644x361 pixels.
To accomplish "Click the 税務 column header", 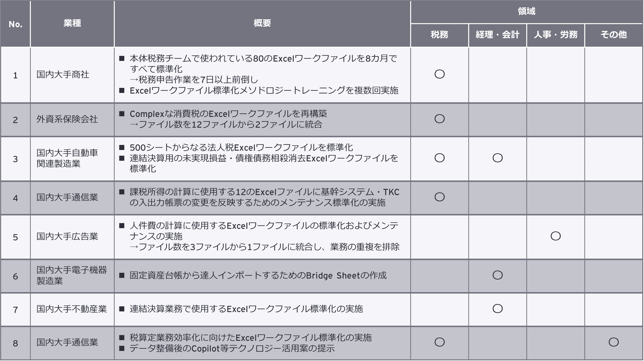I will (x=439, y=35).
